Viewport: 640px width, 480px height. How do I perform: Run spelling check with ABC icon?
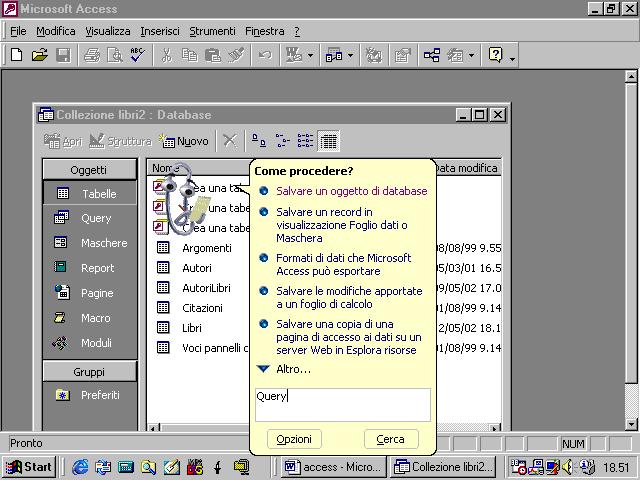pos(138,55)
